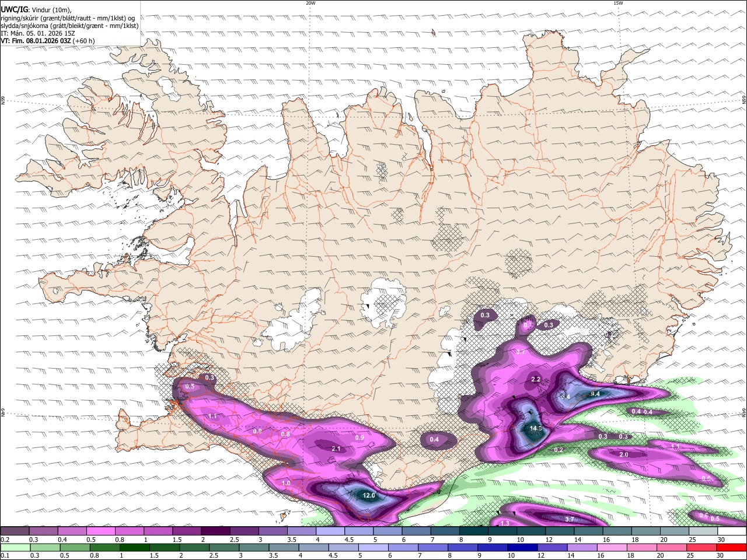The width and height of the screenshot is (747, 560).
Task: Click the 15W longitude label
Action: coord(618,2)
